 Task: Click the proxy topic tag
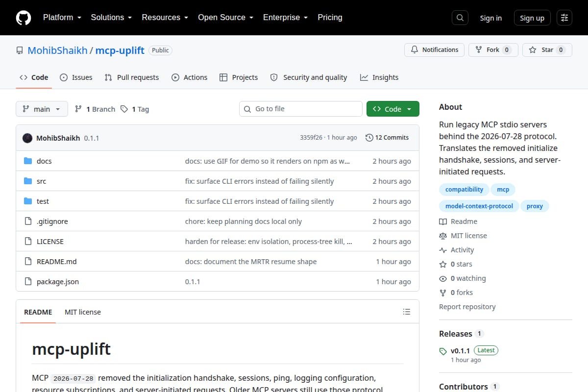coord(535,206)
